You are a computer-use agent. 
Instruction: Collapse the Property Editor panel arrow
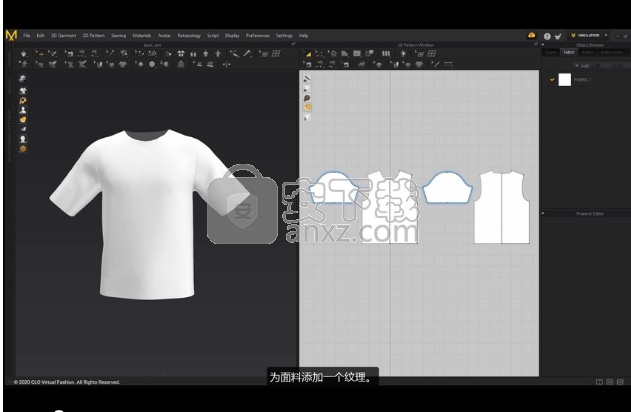point(543,213)
